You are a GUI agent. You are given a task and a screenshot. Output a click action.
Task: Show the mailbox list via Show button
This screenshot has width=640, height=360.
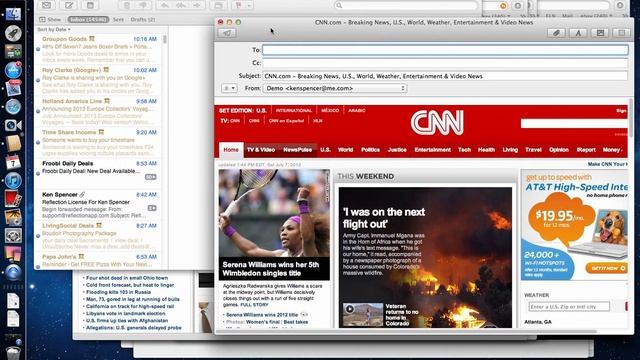tap(50, 20)
